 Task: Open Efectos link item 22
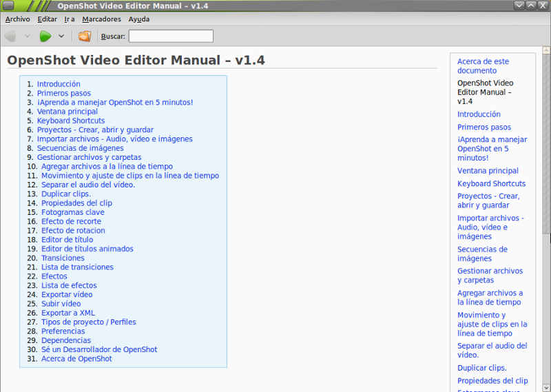(x=54, y=276)
